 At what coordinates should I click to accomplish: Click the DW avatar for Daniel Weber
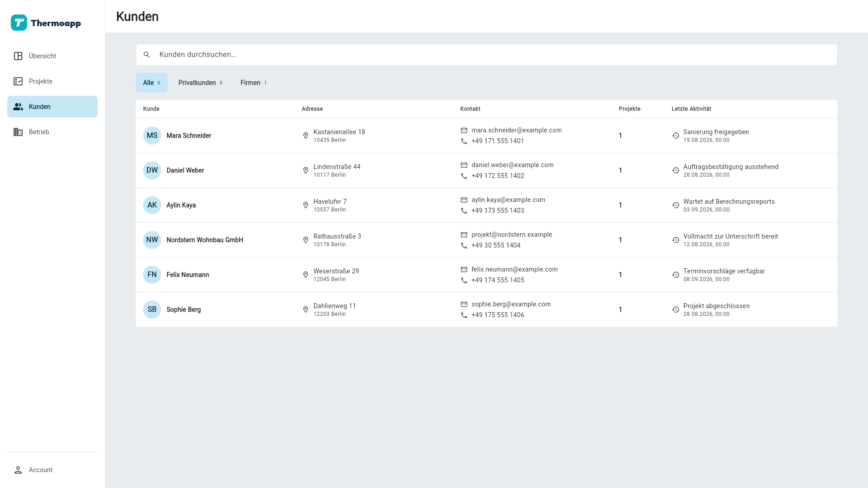tap(152, 170)
